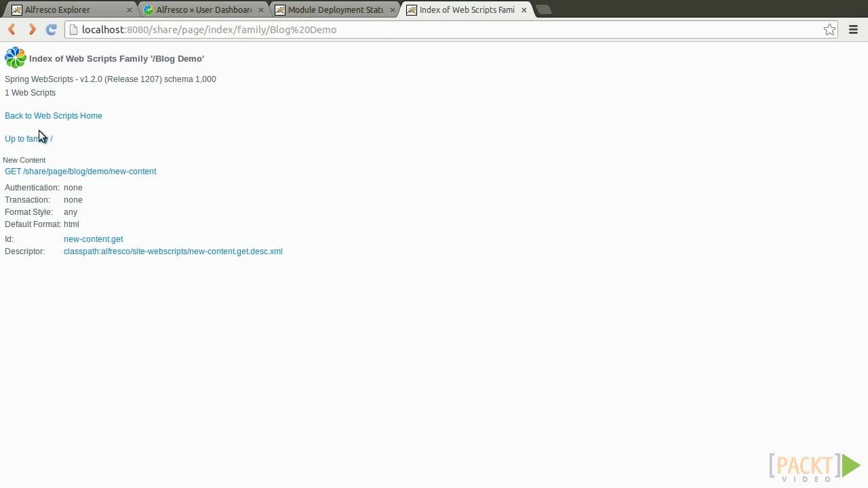Reload the page with the refresh icon
868x488 pixels.
[51, 29]
